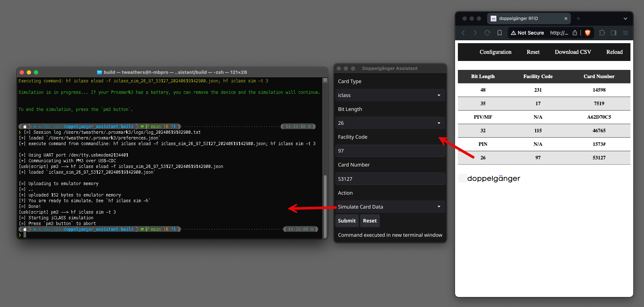Select card number 7519 cell
This screenshot has height=307, width=644.
tap(599, 103)
